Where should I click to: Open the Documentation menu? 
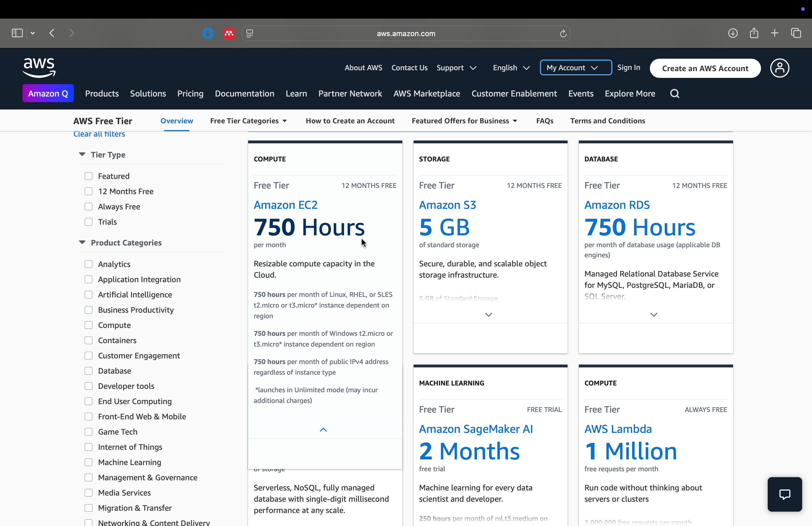click(245, 94)
